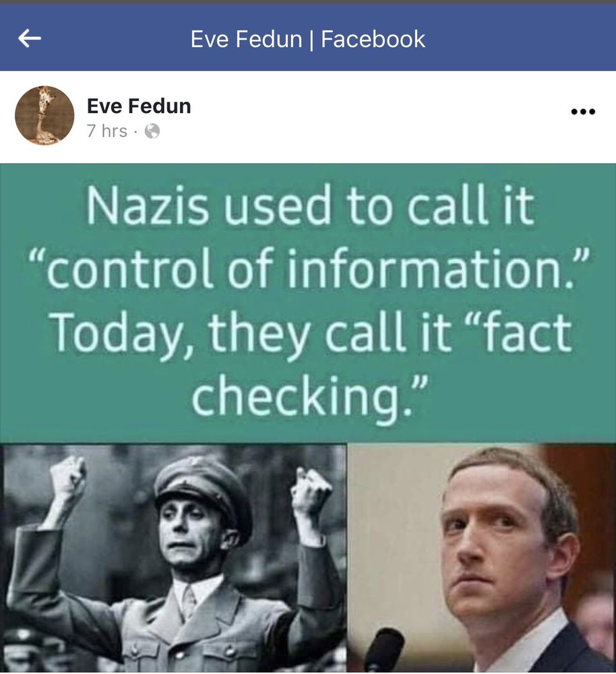Click the white post header area
The image size is (616, 674).
(x=308, y=117)
